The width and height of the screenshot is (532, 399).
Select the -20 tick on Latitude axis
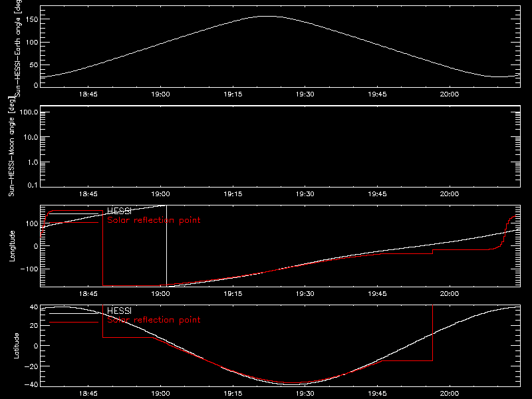pos(31,366)
